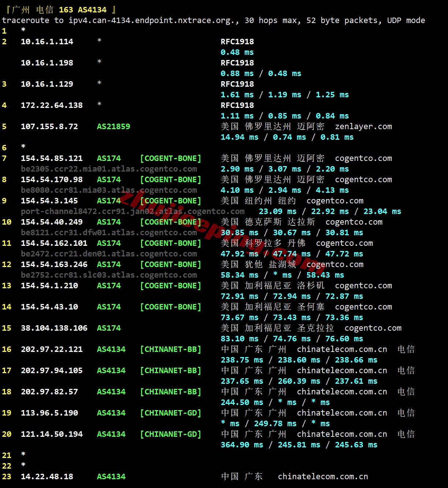Click AS4134 on hop 17 row

click(111, 371)
